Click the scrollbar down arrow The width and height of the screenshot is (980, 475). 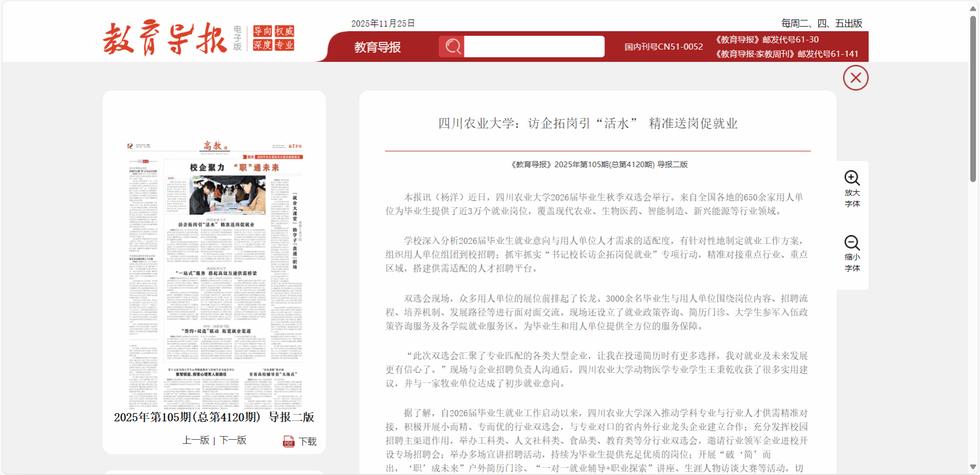click(x=973, y=467)
